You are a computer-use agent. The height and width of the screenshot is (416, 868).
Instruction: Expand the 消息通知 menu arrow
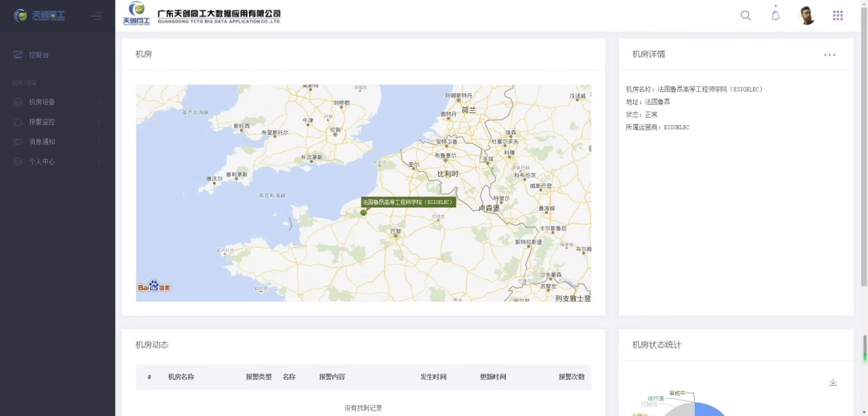click(x=100, y=142)
